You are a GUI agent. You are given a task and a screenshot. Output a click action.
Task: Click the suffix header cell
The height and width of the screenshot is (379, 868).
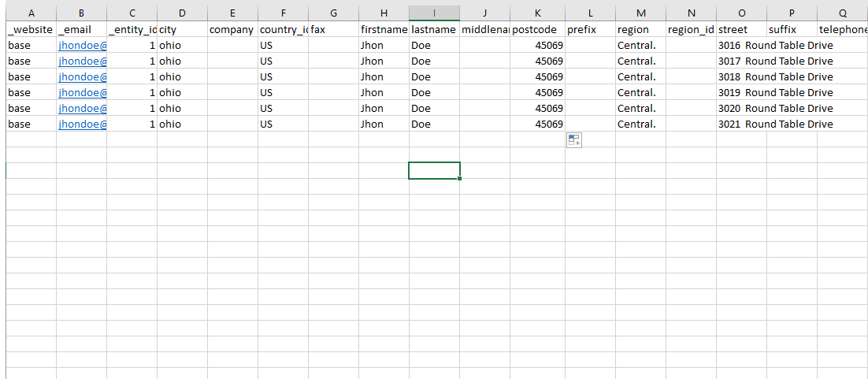point(792,29)
